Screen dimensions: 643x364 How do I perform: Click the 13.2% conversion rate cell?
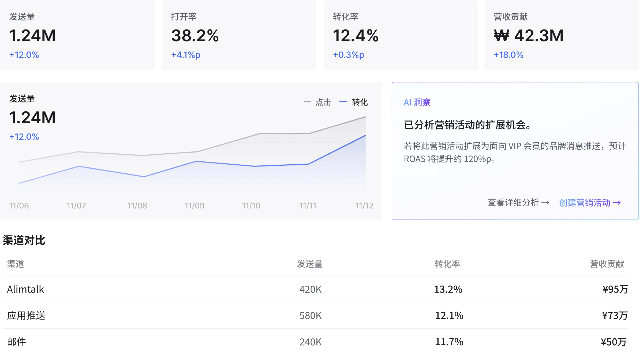448,289
